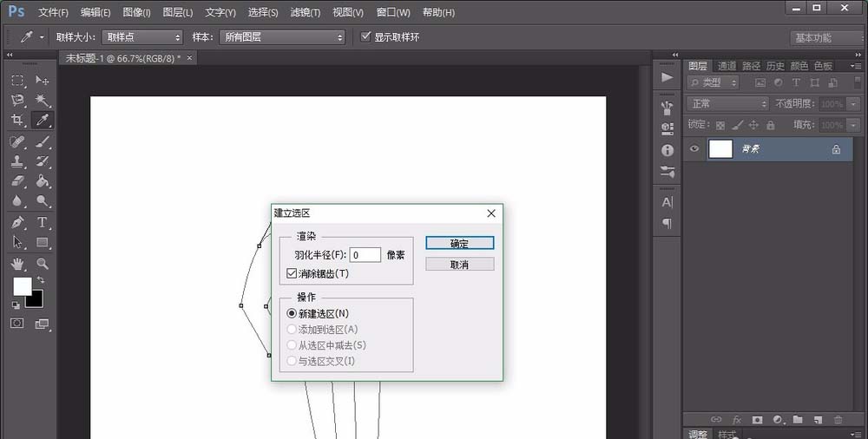This screenshot has width=868, height=439.
Task: Select the Rectangular Marquee tool
Action: tap(17, 81)
